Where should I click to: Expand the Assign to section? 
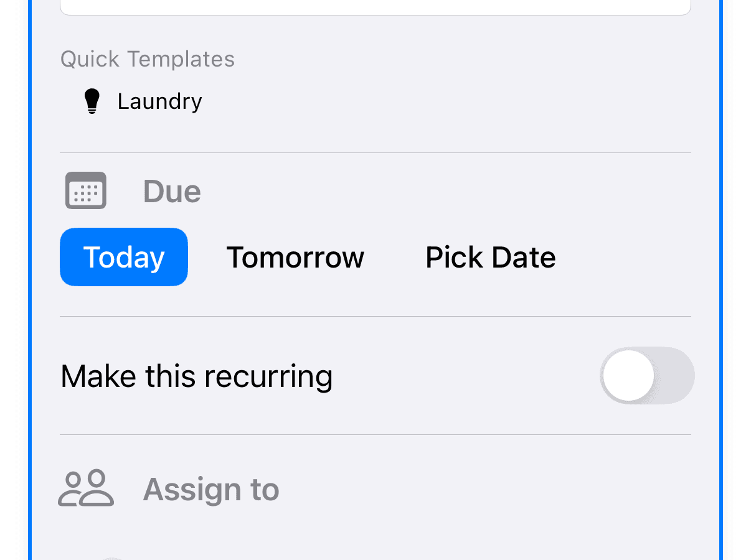[211, 489]
